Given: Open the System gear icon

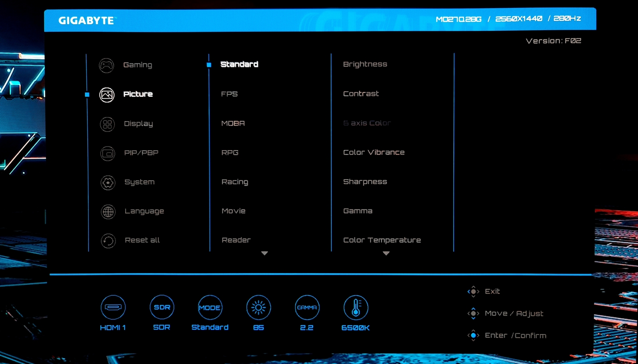Looking at the screenshot, I should tap(108, 183).
